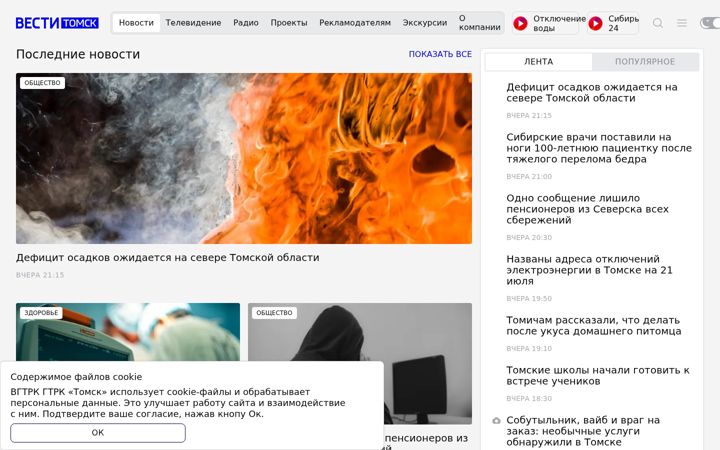Open the search magnifier icon
The height and width of the screenshot is (450, 720).
pyautogui.click(x=658, y=23)
